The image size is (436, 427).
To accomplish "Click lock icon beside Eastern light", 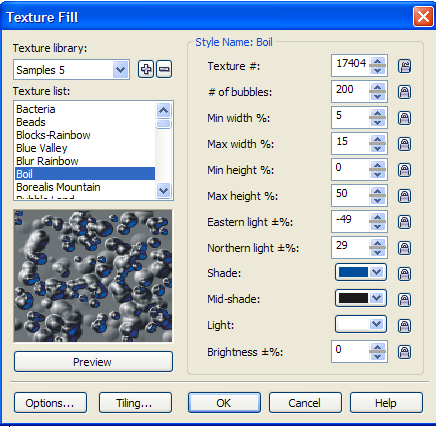I will [404, 222].
